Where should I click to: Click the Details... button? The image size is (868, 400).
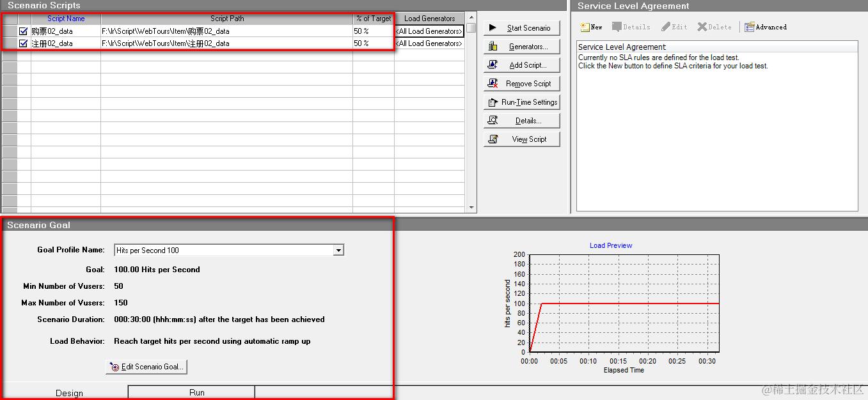coord(521,121)
